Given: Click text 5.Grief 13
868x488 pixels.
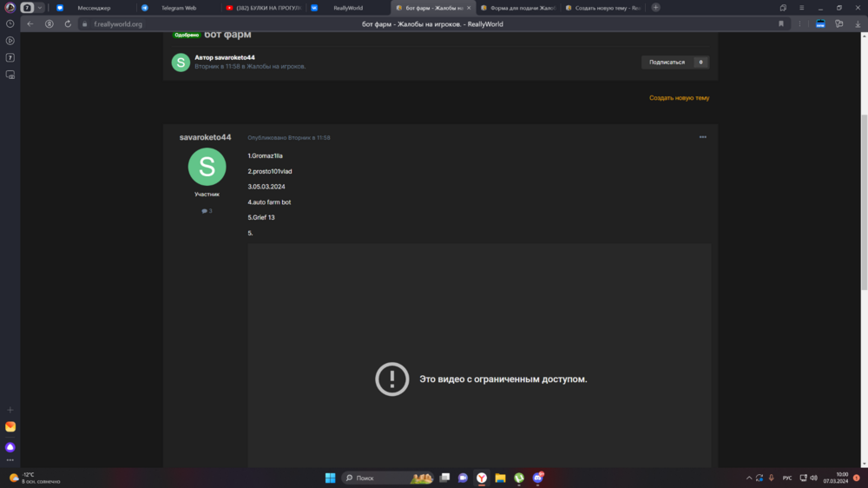Looking at the screenshot, I should pos(261,218).
